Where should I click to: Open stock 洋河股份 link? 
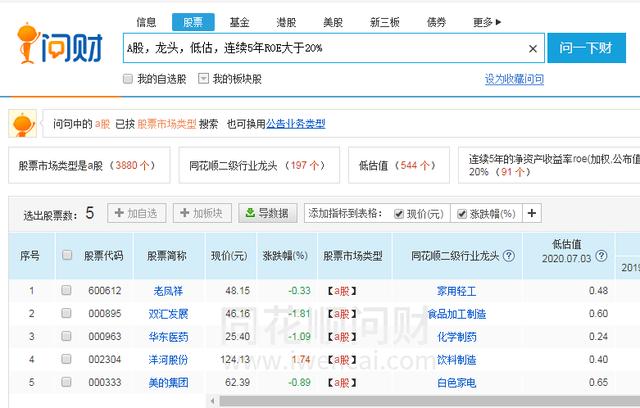pyautogui.click(x=168, y=360)
